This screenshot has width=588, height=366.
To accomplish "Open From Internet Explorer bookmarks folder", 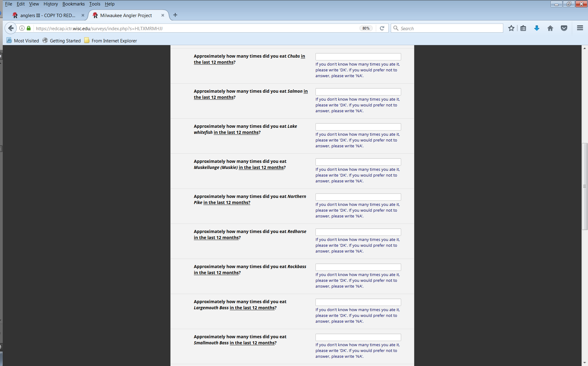I will (x=110, y=41).
